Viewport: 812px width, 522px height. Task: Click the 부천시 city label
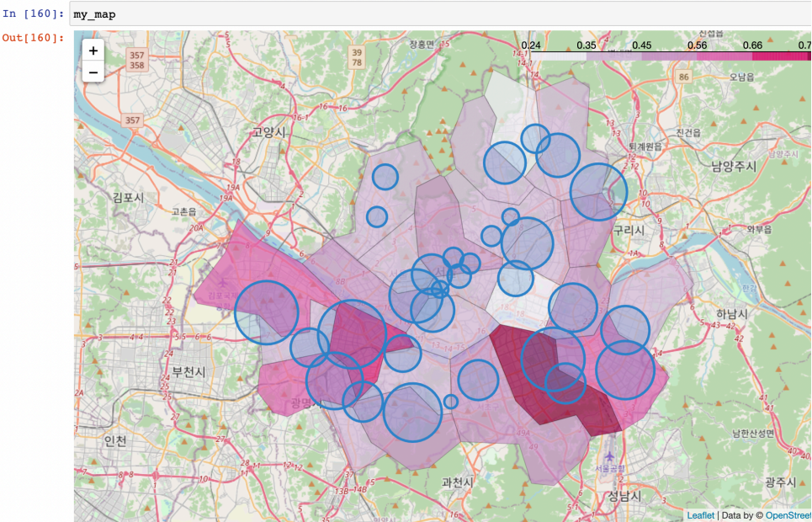tap(188, 372)
